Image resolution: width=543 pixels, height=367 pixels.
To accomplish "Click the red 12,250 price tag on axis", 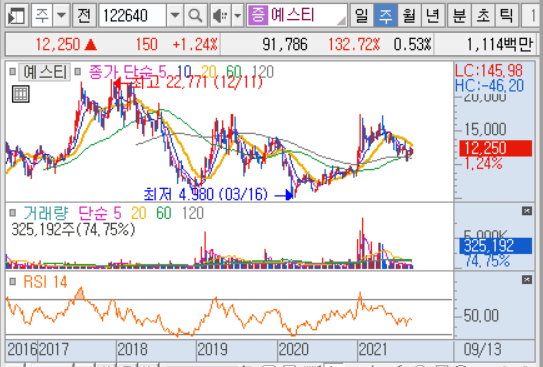I will (x=495, y=148).
